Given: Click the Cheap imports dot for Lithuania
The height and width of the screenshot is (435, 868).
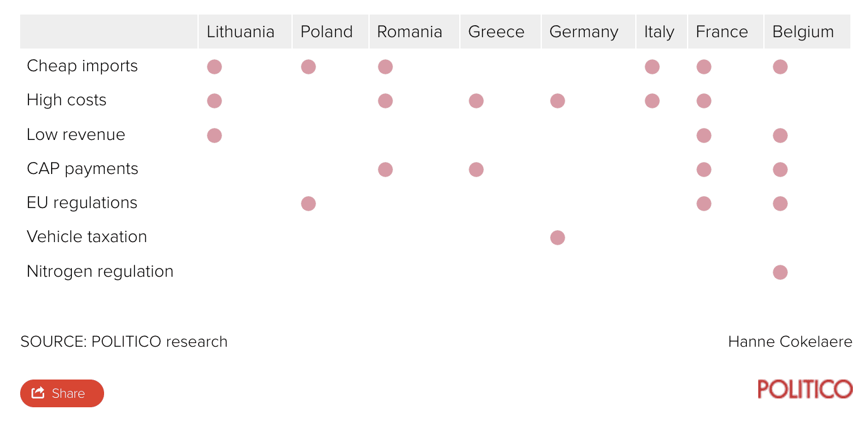Looking at the screenshot, I should point(214,67).
